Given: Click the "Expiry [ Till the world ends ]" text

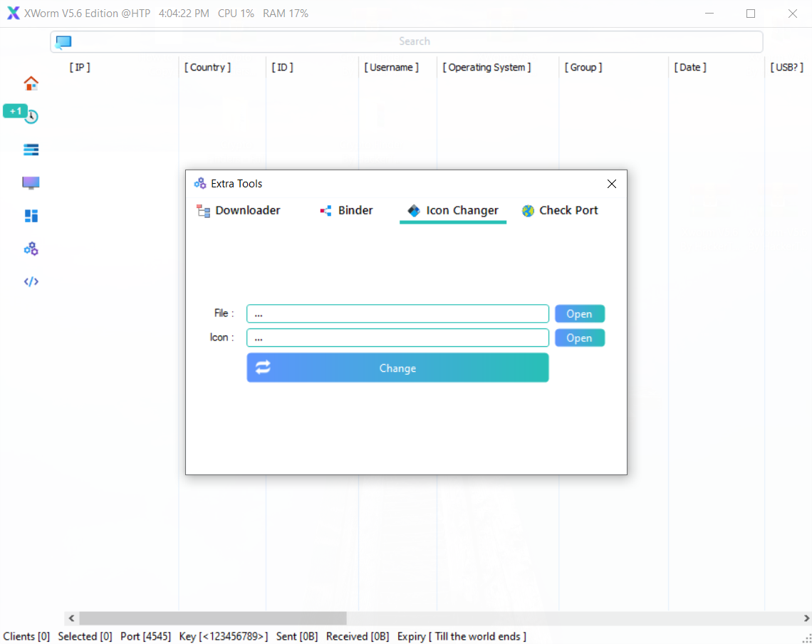Looking at the screenshot, I should point(462,636).
